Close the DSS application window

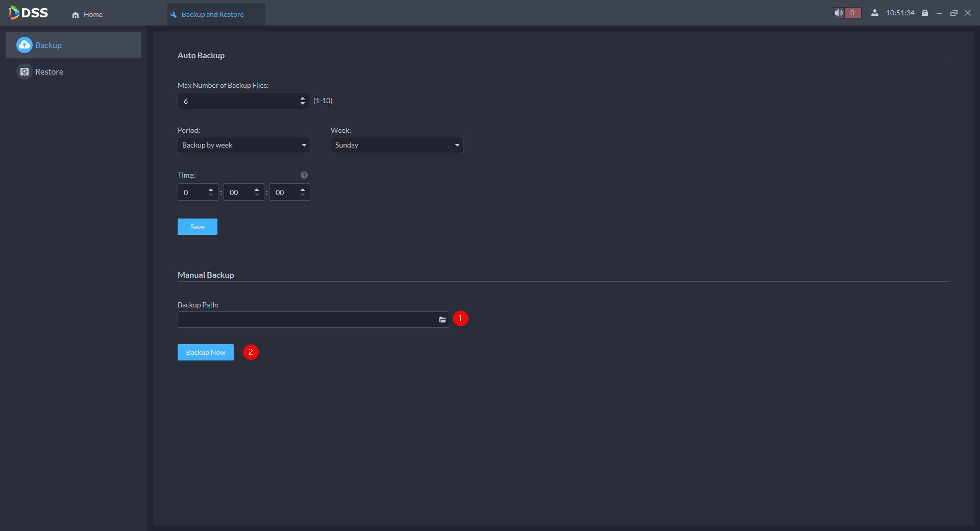click(x=968, y=13)
